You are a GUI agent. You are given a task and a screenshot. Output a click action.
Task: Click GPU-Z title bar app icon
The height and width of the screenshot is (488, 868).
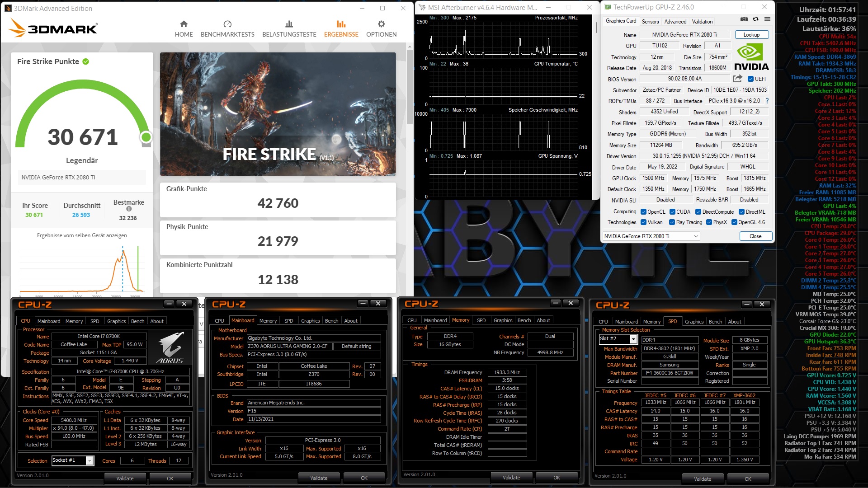pyautogui.click(x=608, y=7)
